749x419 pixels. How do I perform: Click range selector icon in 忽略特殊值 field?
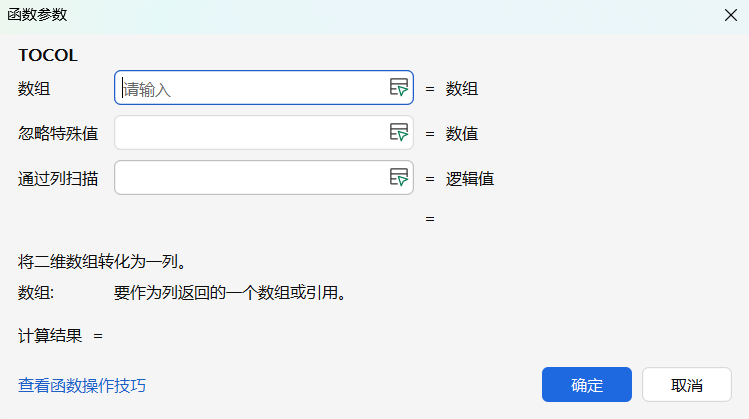[399, 133]
